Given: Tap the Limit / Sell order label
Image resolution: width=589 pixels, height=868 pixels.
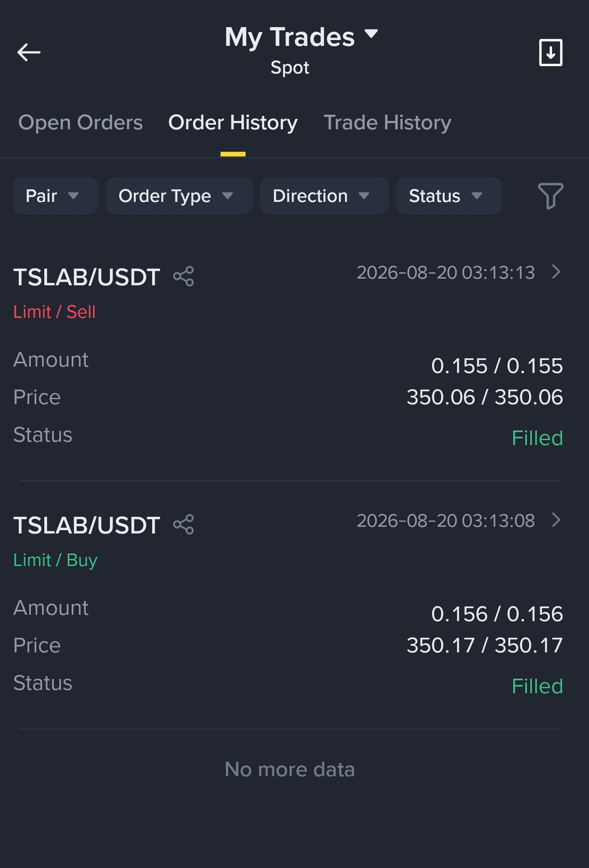Looking at the screenshot, I should click(55, 312).
